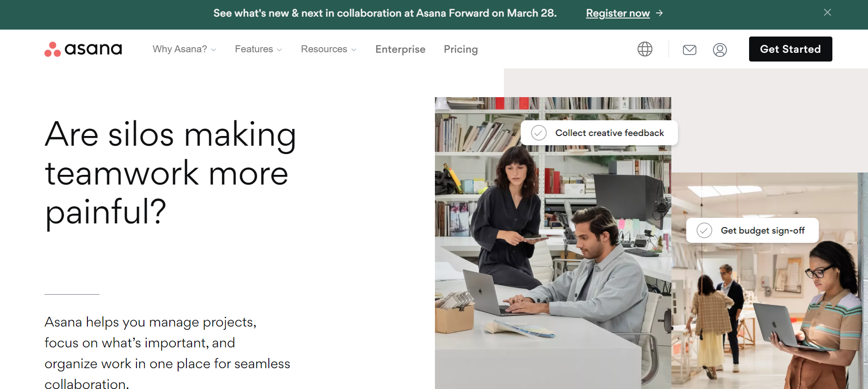This screenshot has width=868, height=389.
Task: Click the Asana logo
Action: (x=83, y=49)
